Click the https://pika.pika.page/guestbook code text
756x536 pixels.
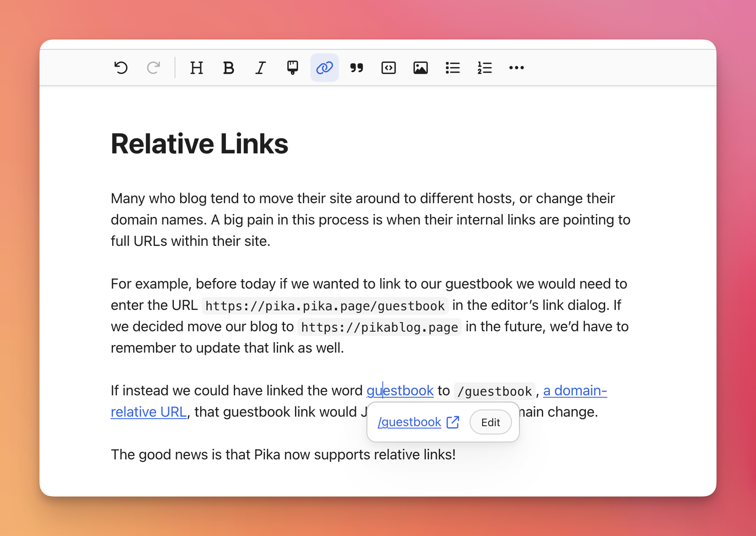[x=325, y=306]
